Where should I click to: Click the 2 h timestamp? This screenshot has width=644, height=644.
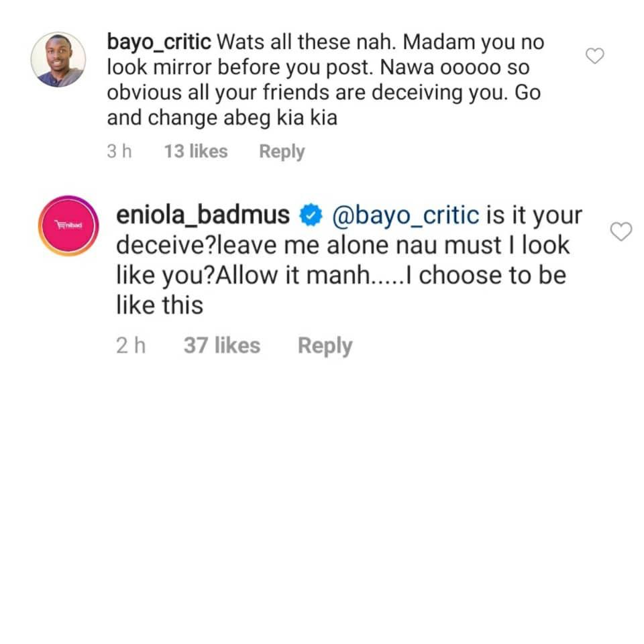(x=131, y=345)
